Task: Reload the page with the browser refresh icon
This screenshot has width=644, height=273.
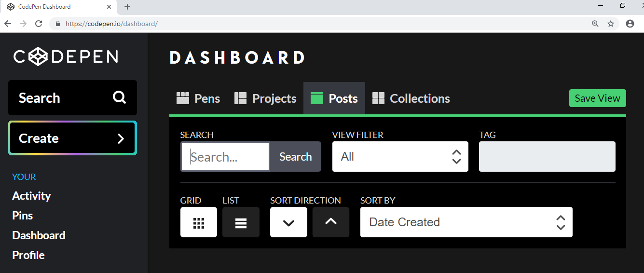Action: tap(39, 24)
